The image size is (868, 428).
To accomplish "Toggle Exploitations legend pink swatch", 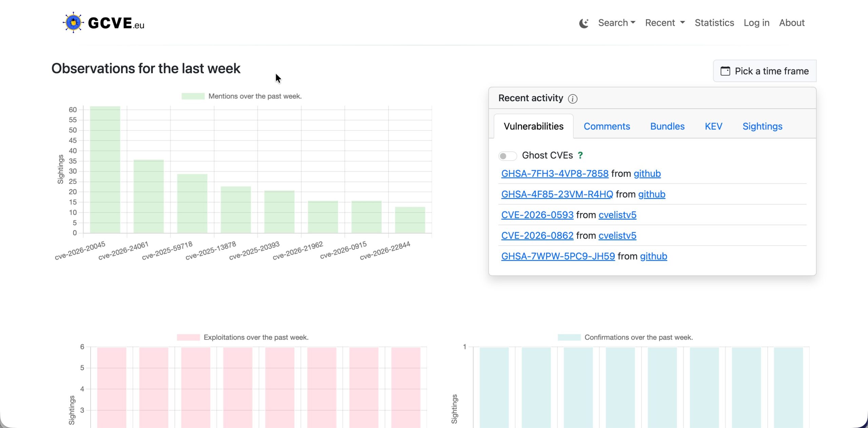I will [188, 337].
